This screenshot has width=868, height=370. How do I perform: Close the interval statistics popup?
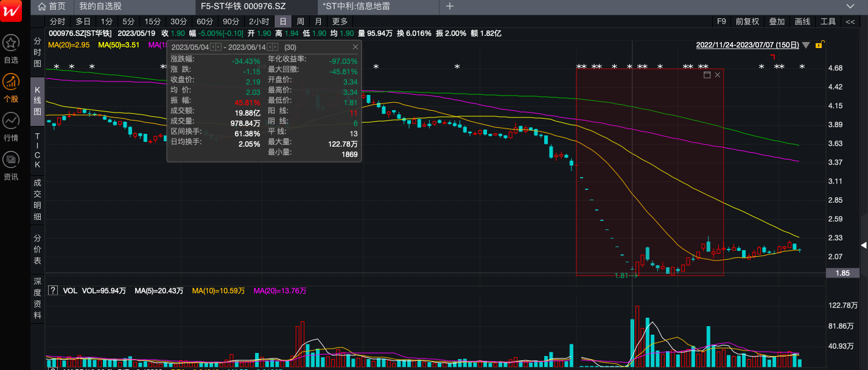[355, 47]
